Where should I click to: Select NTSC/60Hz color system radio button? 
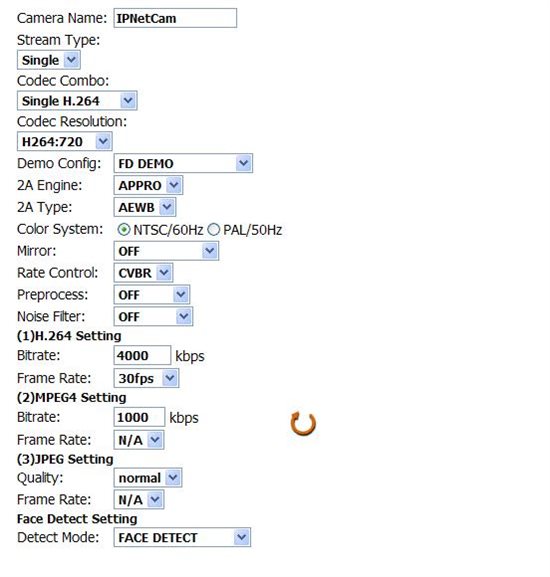pos(124,230)
